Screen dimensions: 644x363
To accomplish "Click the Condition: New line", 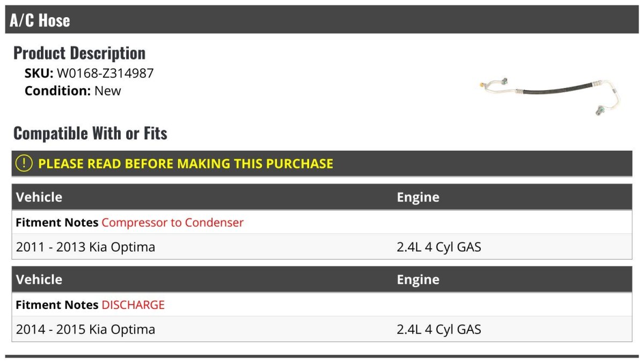I will pos(73,91).
